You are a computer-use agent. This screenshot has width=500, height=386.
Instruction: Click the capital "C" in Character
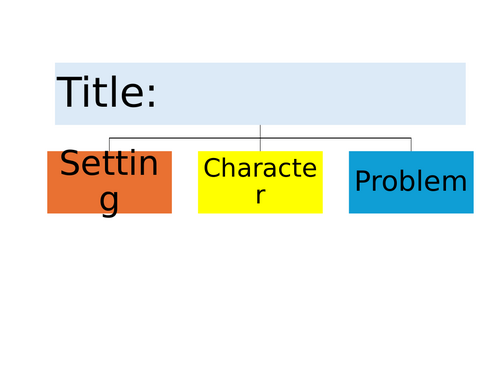212,168
